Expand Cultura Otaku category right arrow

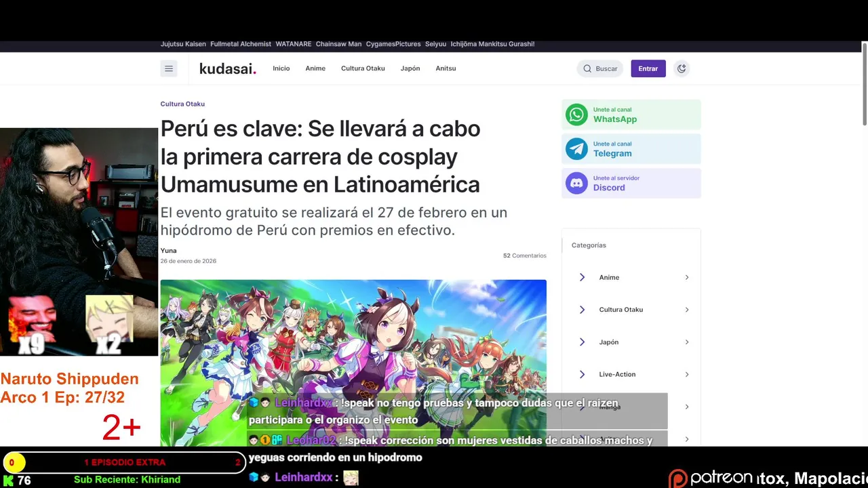click(x=686, y=310)
